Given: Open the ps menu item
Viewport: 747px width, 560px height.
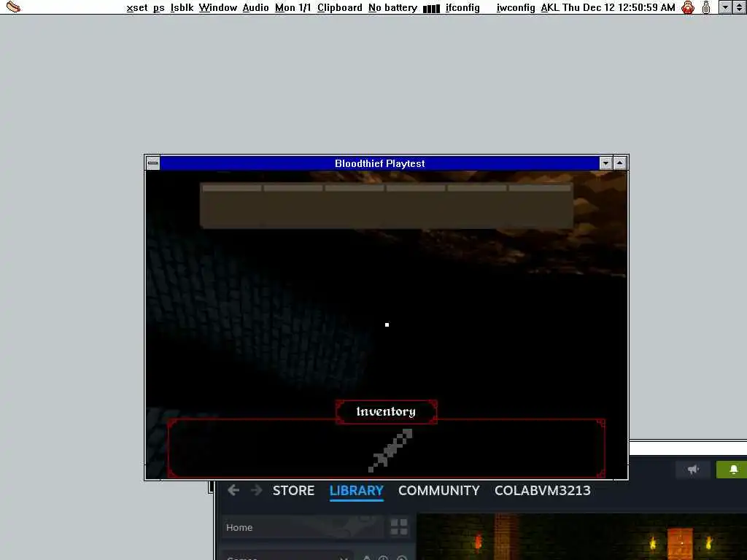Looking at the screenshot, I should pos(158,7).
